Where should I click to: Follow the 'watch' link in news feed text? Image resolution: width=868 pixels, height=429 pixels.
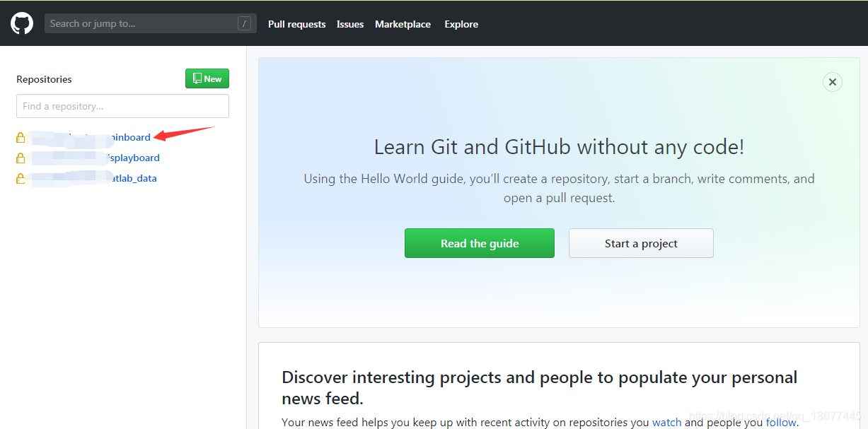(667, 422)
